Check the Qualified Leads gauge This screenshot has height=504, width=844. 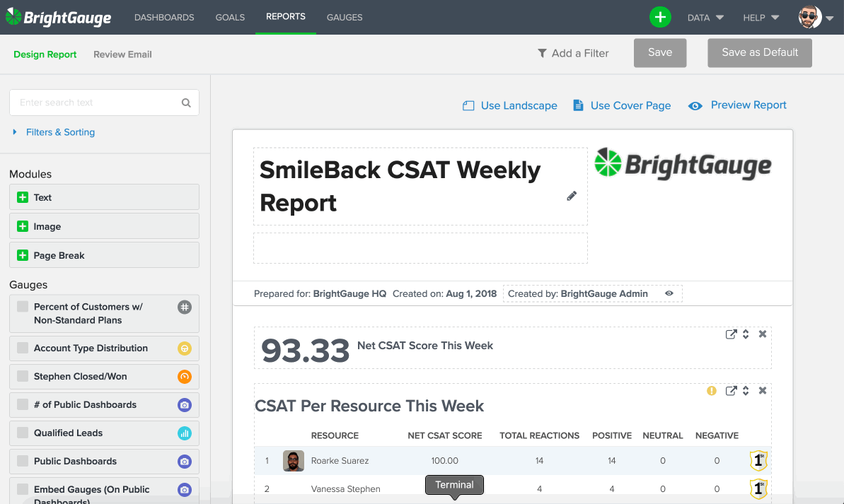[x=23, y=433]
